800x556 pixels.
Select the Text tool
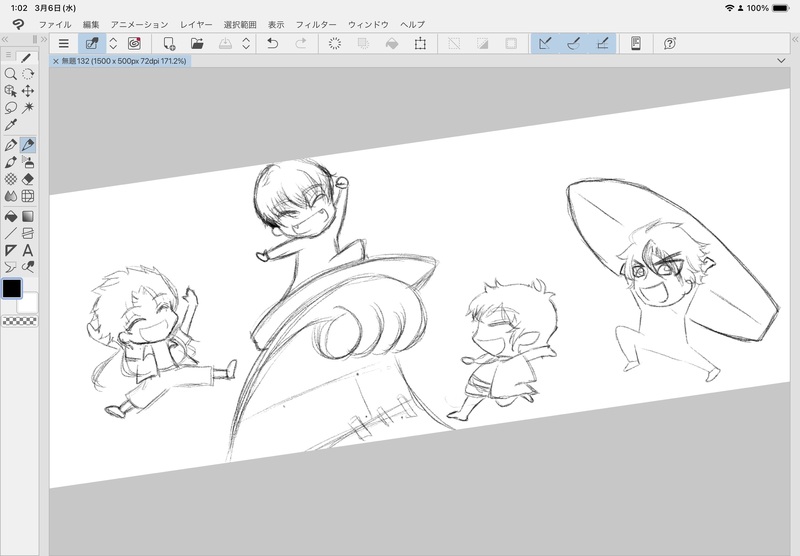(x=28, y=250)
